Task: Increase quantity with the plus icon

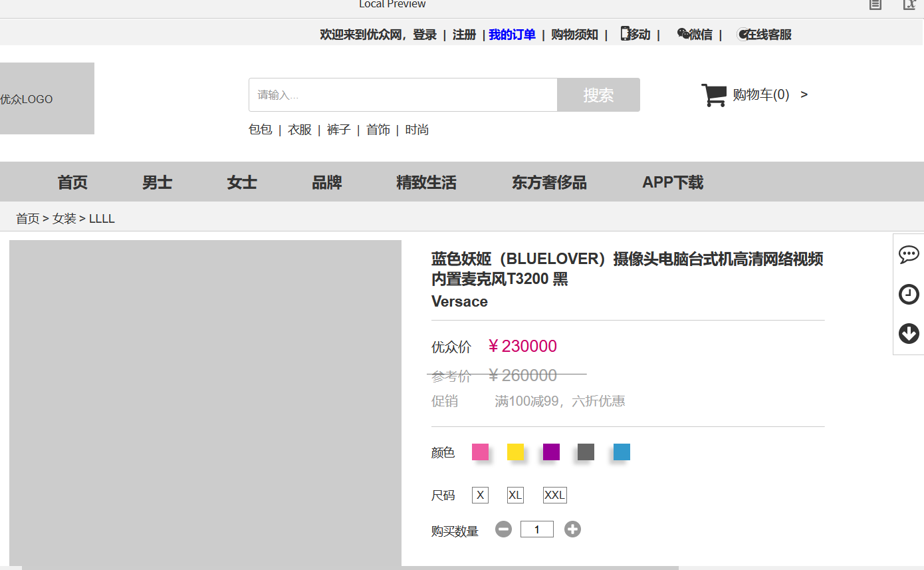Action: [x=572, y=529]
